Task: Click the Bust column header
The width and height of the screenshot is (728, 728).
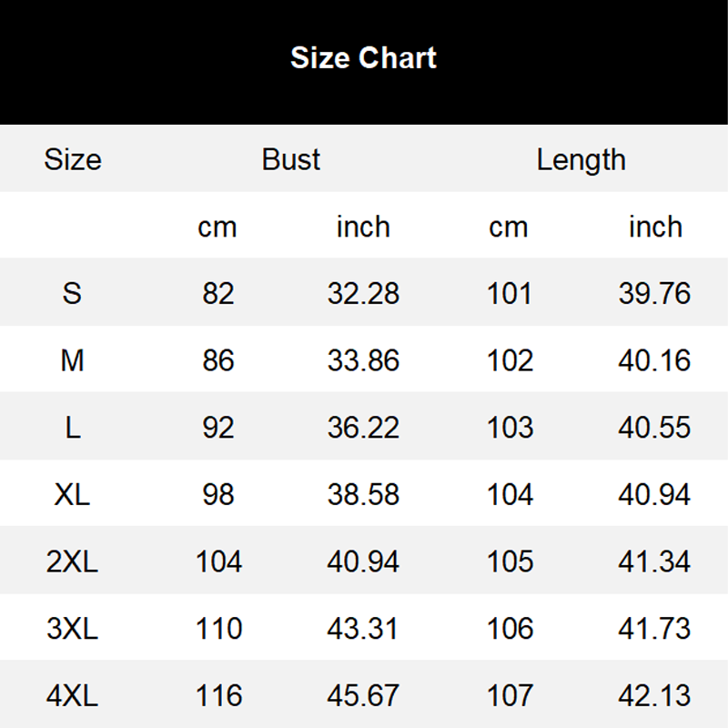Action: 291,159
